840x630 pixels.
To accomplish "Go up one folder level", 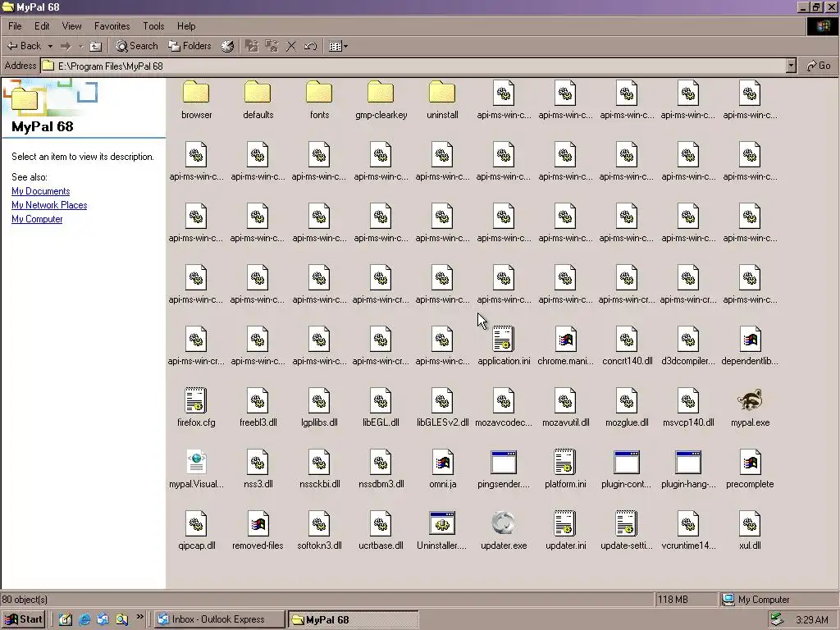I will tap(95, 46).
